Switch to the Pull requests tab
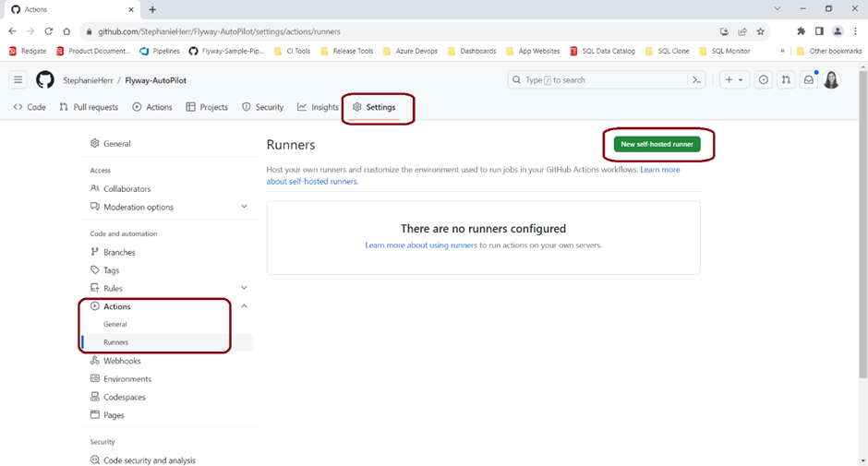 coord(89,107)
